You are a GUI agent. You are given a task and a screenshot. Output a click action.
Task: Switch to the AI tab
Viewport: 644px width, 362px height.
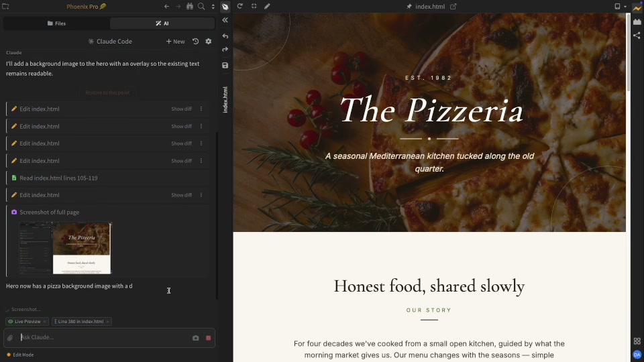tap(162, 23)
